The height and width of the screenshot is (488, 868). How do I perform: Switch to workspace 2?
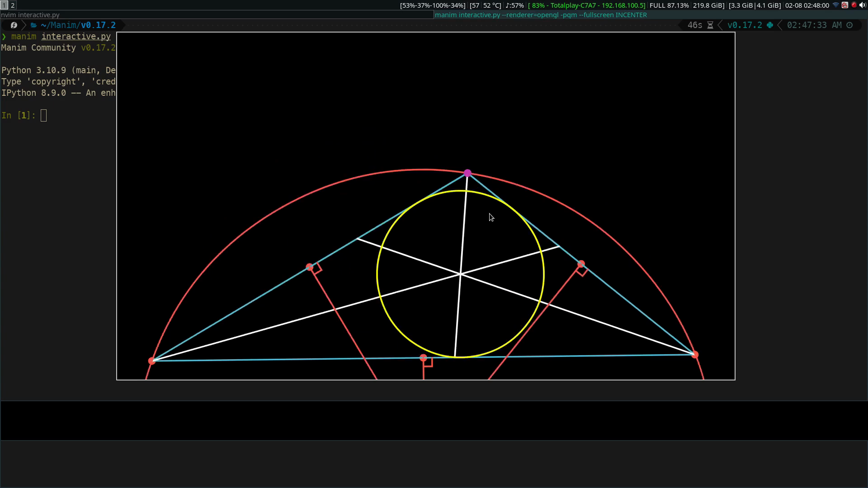pos(12,5)
